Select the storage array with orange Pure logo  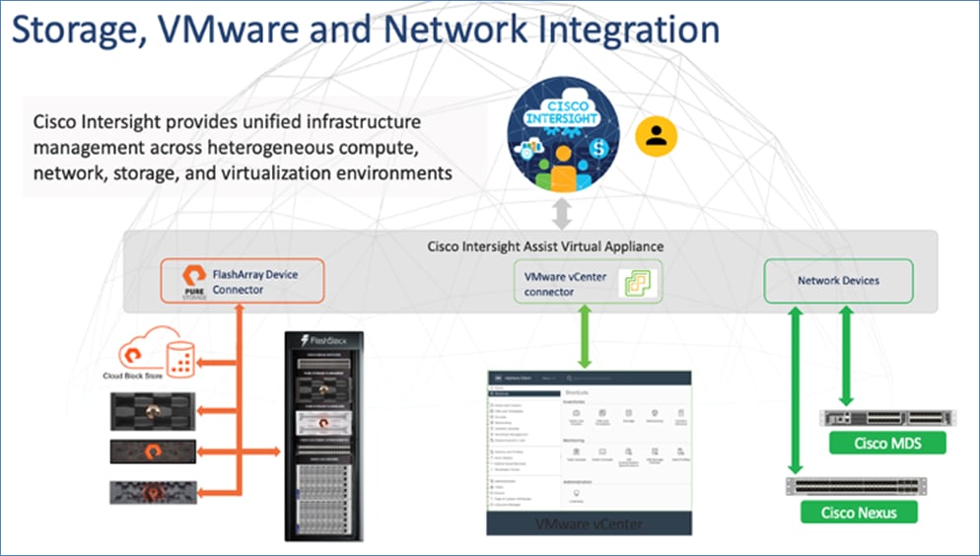(158, 452)
